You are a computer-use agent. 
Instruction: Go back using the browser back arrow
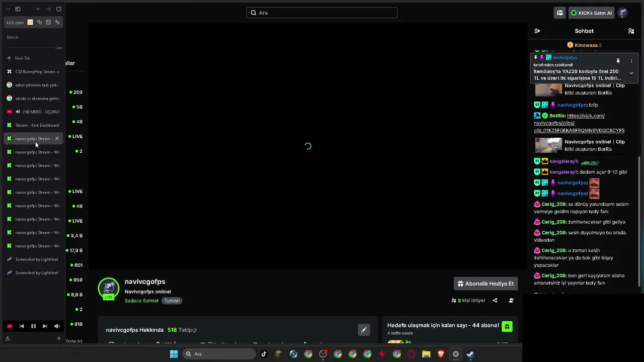click(38, 9)
